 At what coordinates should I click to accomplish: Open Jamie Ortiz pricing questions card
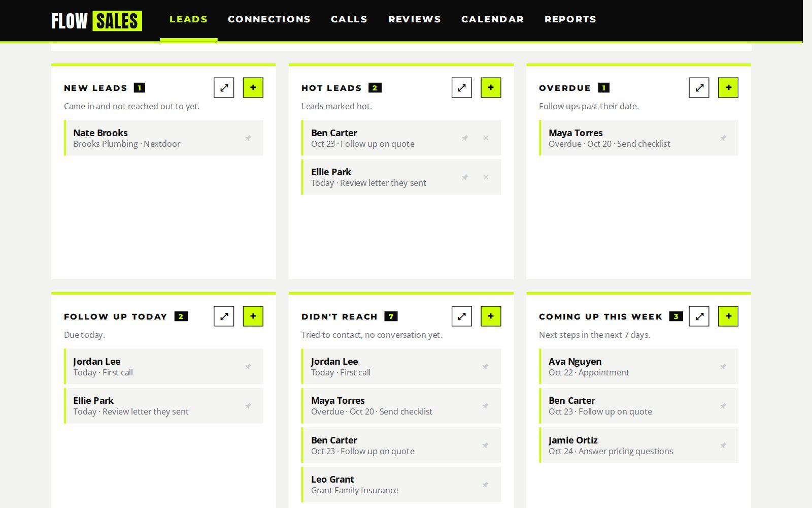tap(638, 445)
